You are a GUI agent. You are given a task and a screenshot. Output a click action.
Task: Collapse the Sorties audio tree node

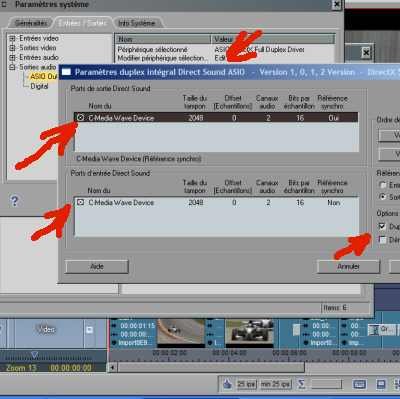pos(12,67)
